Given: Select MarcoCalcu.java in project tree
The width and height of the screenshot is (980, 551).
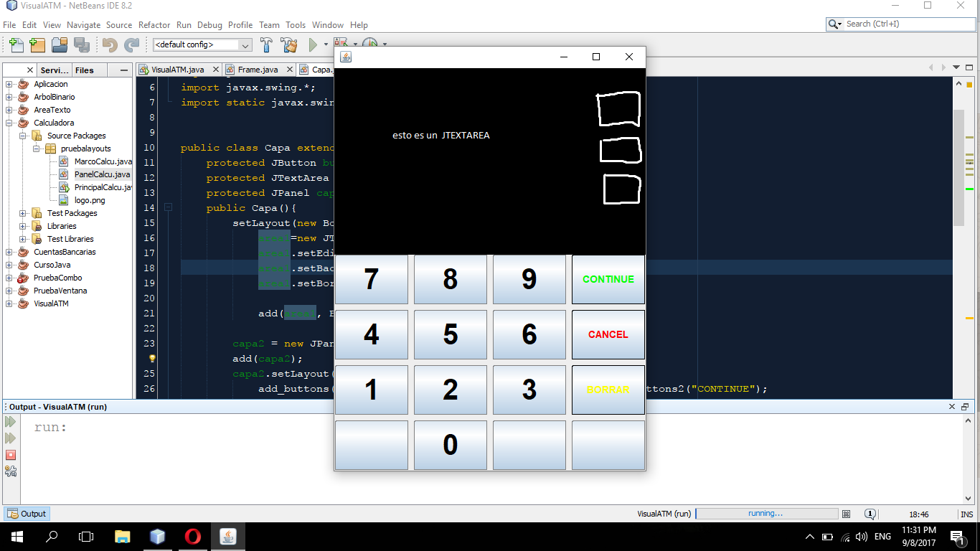Looking at the screenshot, I should click(103, 161).
